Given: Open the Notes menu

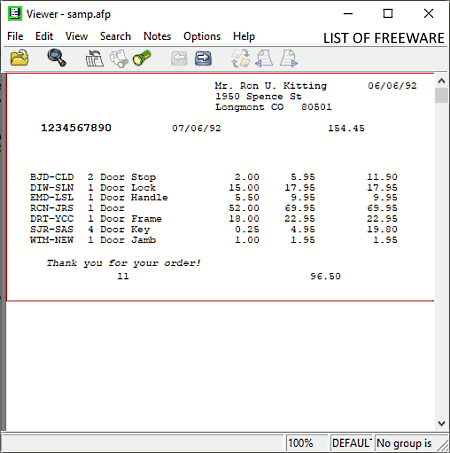Looking at the screenshot, I should click(x=157, y=36).
